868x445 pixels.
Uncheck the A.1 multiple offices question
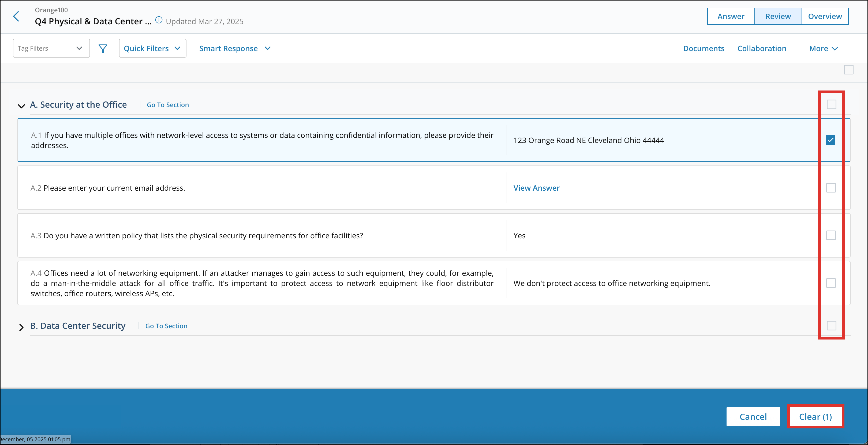pyautogui.click(x=830, y=140)
